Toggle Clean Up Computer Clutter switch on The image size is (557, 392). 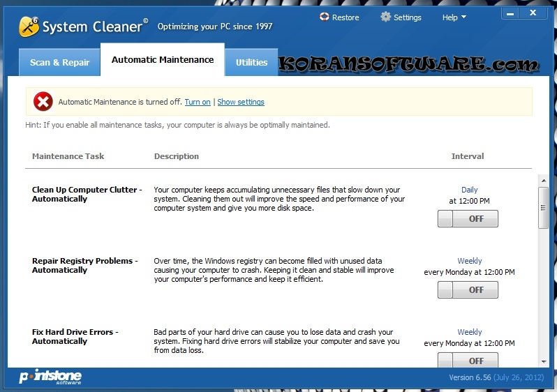pyautogui.click(x=468, y=218)
